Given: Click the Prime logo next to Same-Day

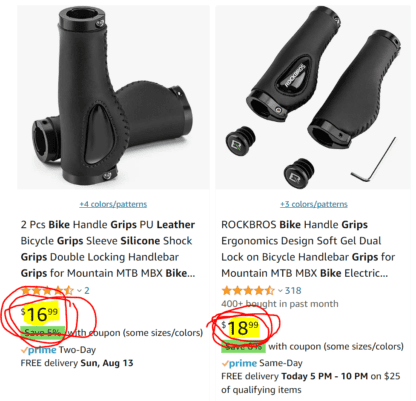Looking at the screenshot, I should coord(239,363).
